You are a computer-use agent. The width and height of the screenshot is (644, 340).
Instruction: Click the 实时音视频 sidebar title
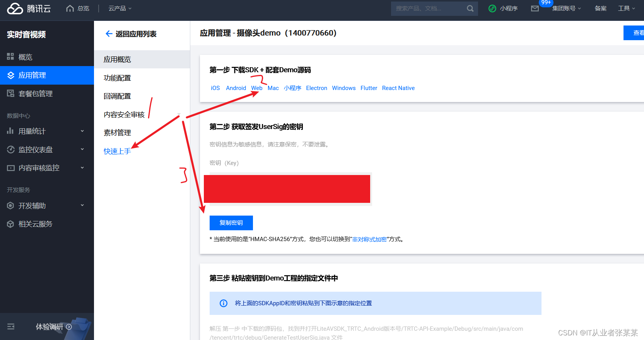pos(26,34)
